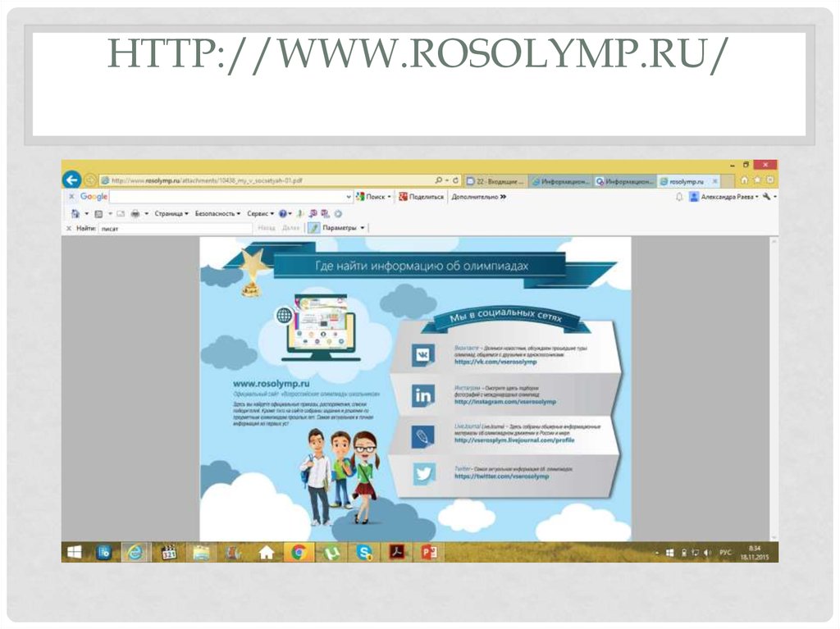Launch Skype from the taskbar
The image size is (840, 629).
pos(363,553)
